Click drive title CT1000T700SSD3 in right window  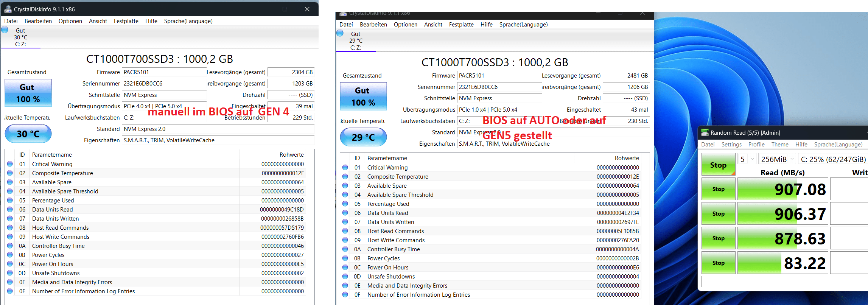pos(495,62)
